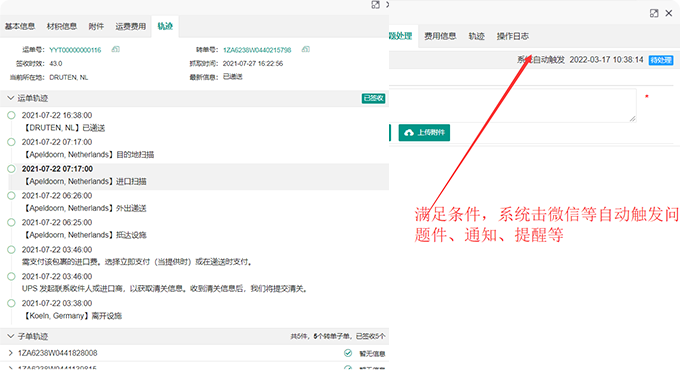The image size is (680, 384).
Task: Click the 上传附件 upload button
Action: tap(424, 133)
